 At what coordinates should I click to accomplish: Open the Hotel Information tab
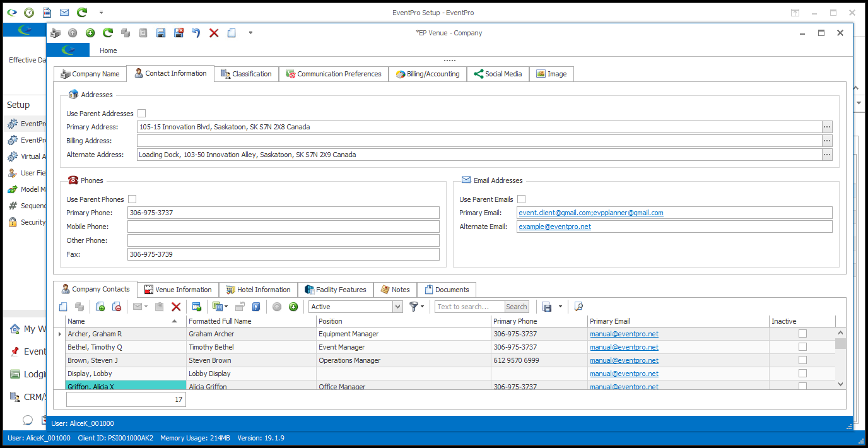coord(258,290)
